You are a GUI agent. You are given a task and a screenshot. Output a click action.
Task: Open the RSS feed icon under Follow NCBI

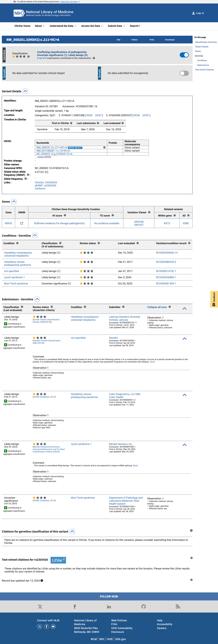point(178,606)
